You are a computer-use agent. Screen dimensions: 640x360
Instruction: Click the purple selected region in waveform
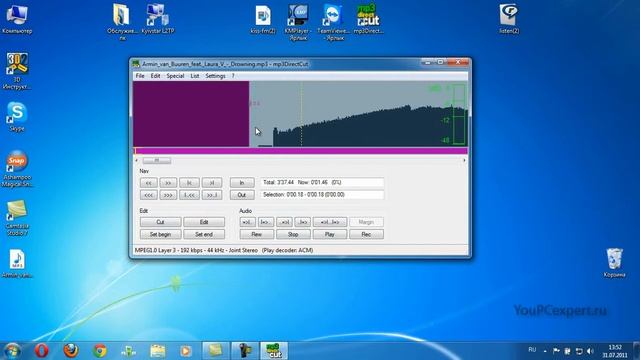click(x=191, y=114)
